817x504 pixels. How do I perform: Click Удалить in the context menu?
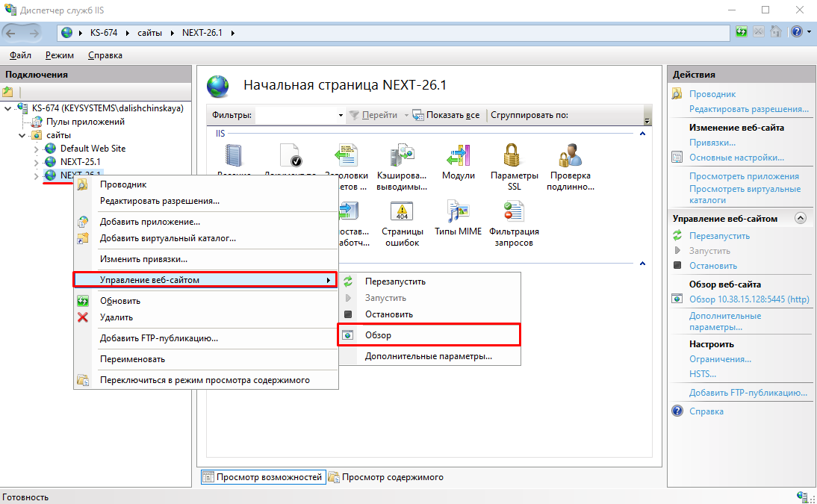pos(117,317)
